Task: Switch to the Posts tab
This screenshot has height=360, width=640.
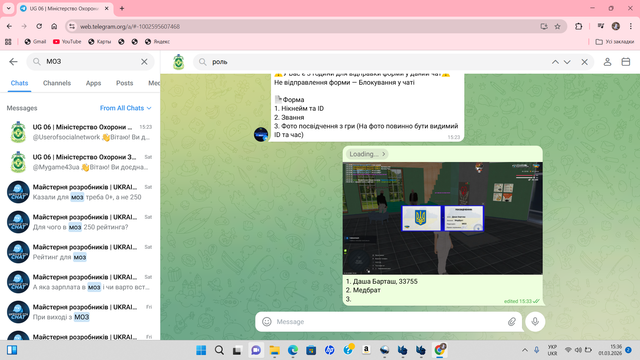Action: 124,83
